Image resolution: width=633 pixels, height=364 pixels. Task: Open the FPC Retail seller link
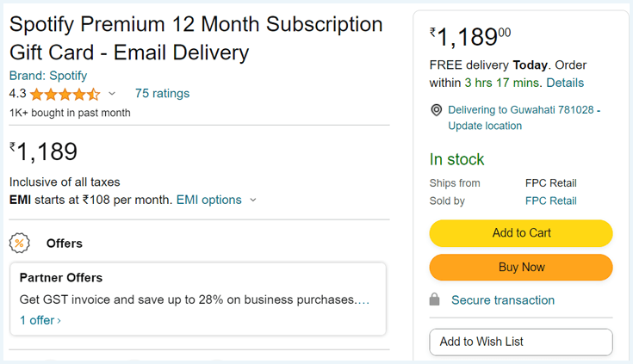550,201
